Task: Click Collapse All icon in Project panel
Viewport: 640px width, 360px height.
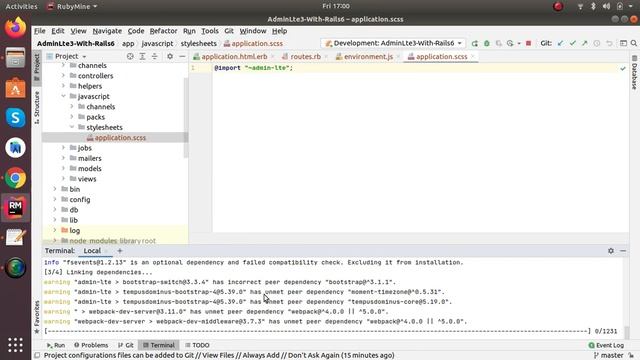Action: coord(154,56)
